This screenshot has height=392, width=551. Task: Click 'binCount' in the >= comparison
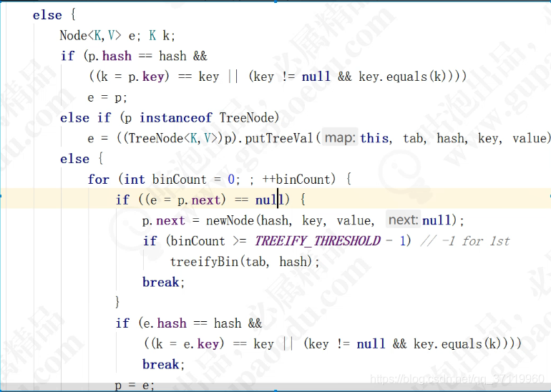(x=198, y=241)
